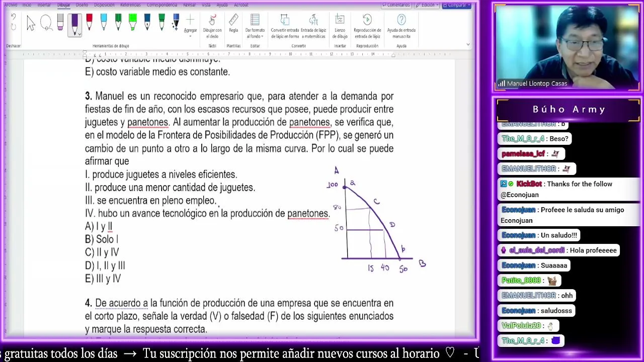Viewport: 644px width, 362px height.
Task: Switch to the Insertar tab
Action: tap(44, 5)
